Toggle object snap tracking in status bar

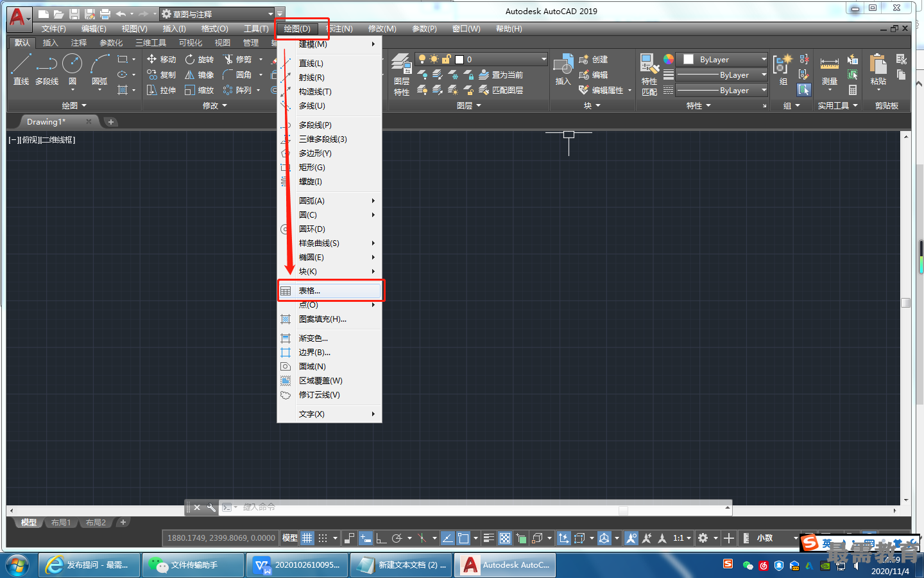[447, 538]
